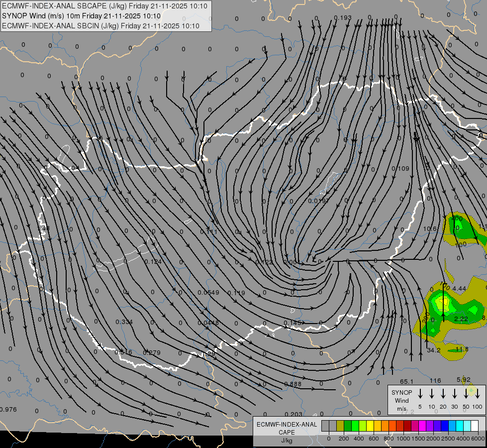This screenshot has height=448, width=487.
Task: Click the SYNOP Wind legend title
Action: click(401, 396)
